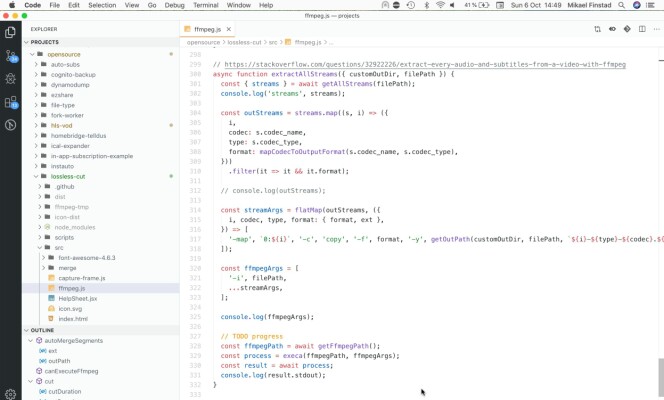Open Time Machine icon in menu bar
The image size is (664, 400).
click(x=410, y=5)
